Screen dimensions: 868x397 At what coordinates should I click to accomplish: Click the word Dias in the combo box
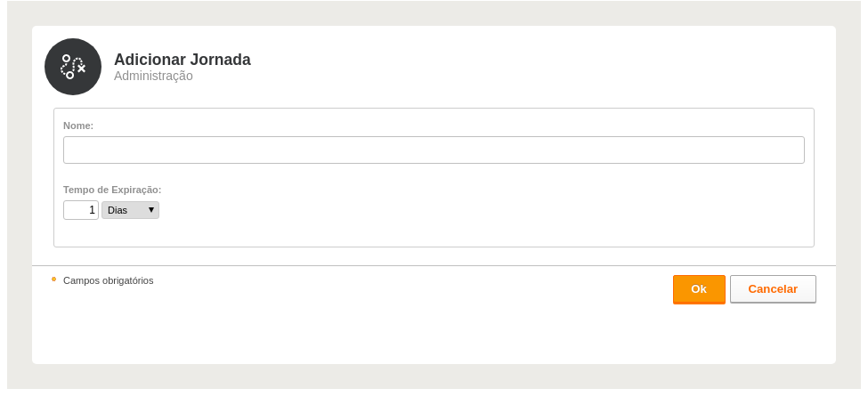(x=118, y=210)
